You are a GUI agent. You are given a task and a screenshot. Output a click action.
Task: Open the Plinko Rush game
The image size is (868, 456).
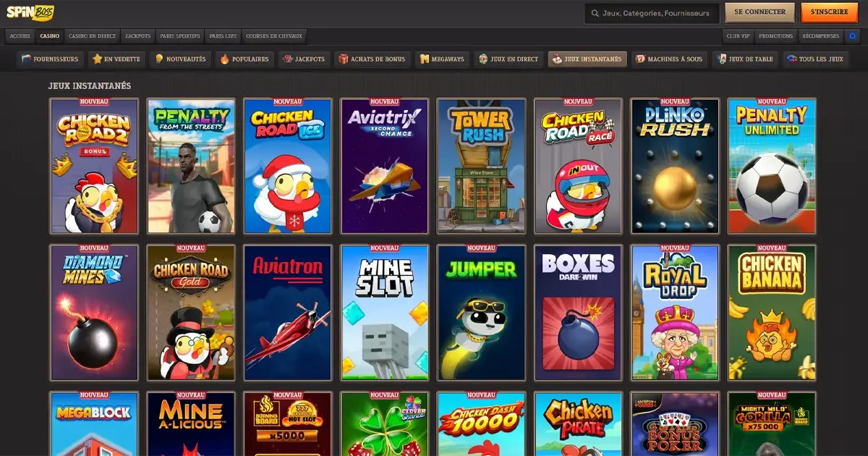(x=676, y=166)
